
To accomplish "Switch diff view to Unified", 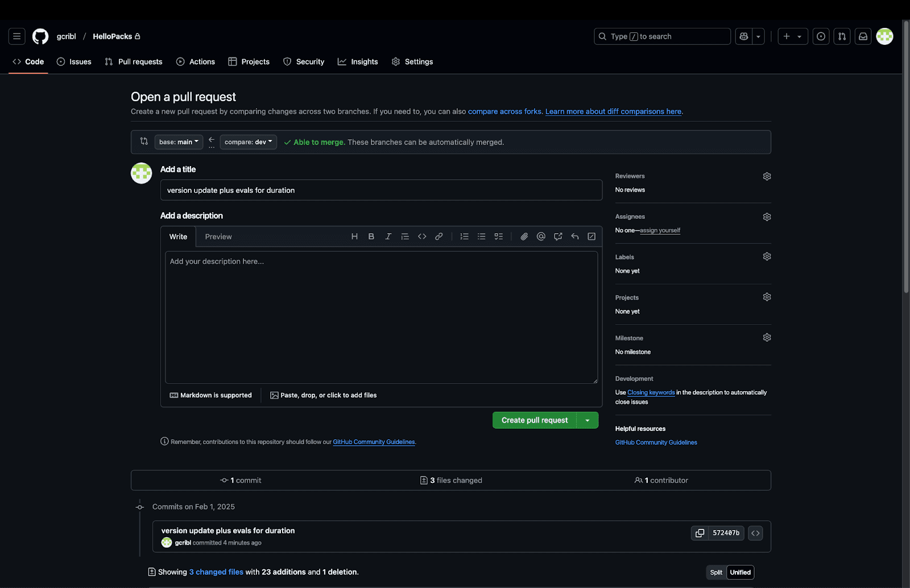I will pyautogui.click(x=740, y=572).
